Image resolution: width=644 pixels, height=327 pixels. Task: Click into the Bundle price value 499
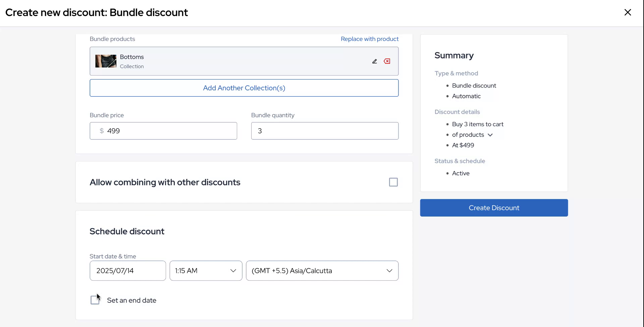pyautogui.click(x=168, y=131)
